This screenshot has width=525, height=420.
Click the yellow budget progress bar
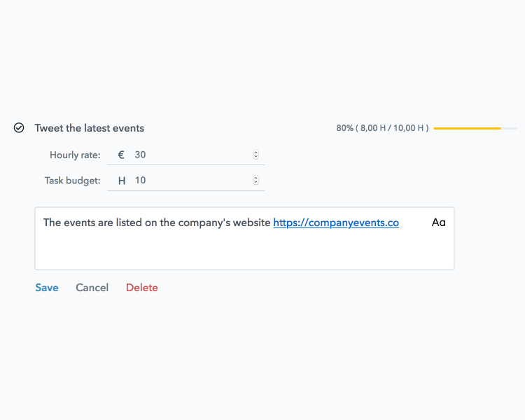(467, 128)
